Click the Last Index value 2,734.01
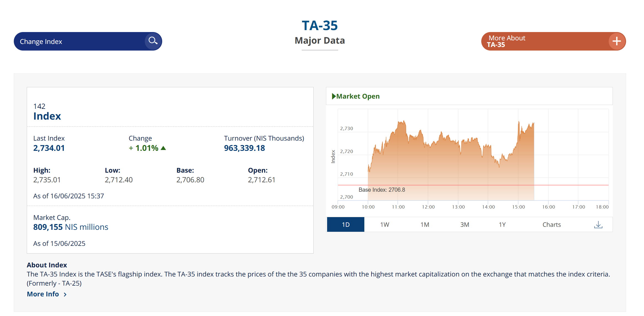The width and height of the screenshot is (644, 316). 49,148
